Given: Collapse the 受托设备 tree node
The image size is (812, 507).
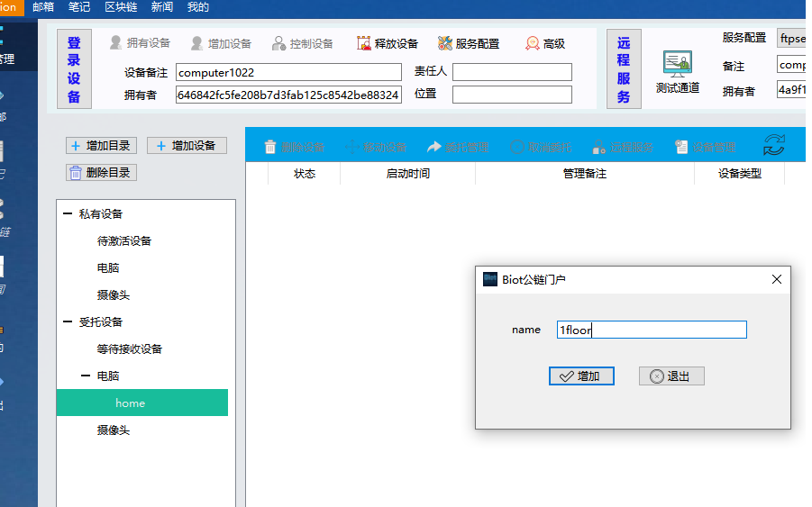Looking at the screenshot, I should click(68, 322).
